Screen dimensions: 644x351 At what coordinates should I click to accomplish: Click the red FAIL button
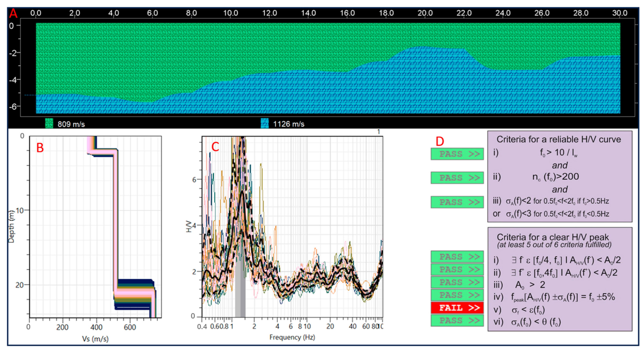pos(457,308)
